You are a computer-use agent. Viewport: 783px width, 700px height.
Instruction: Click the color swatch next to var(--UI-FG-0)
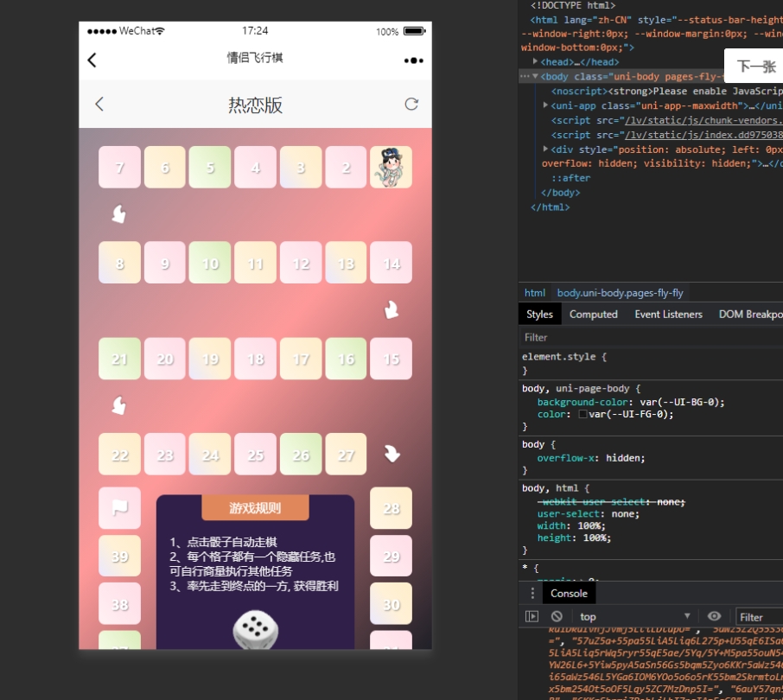[x=582, y=414]
